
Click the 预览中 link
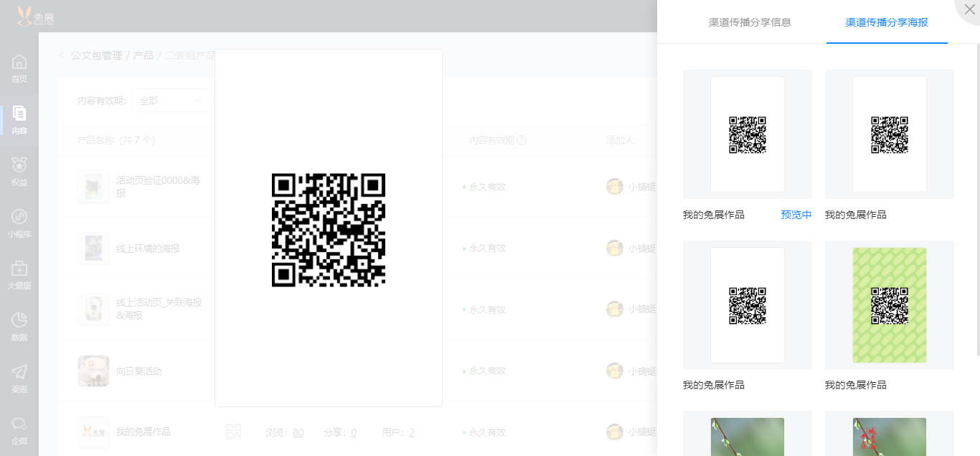click(796, 215)
